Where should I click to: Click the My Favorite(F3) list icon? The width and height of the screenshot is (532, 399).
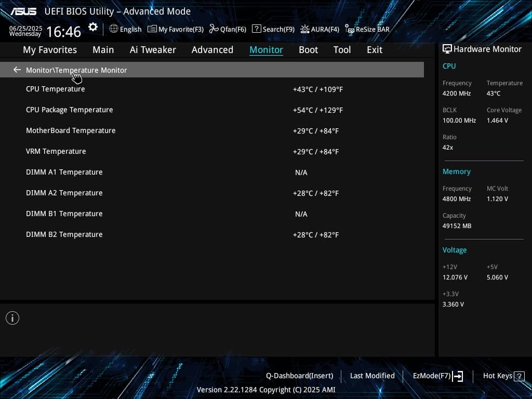(x=152, y=29)
